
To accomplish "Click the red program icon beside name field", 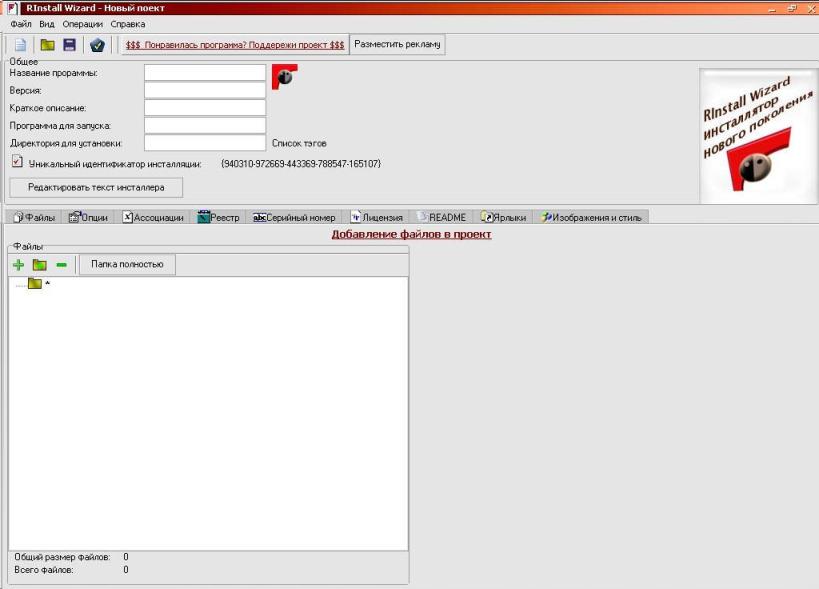I will [285, 77].
